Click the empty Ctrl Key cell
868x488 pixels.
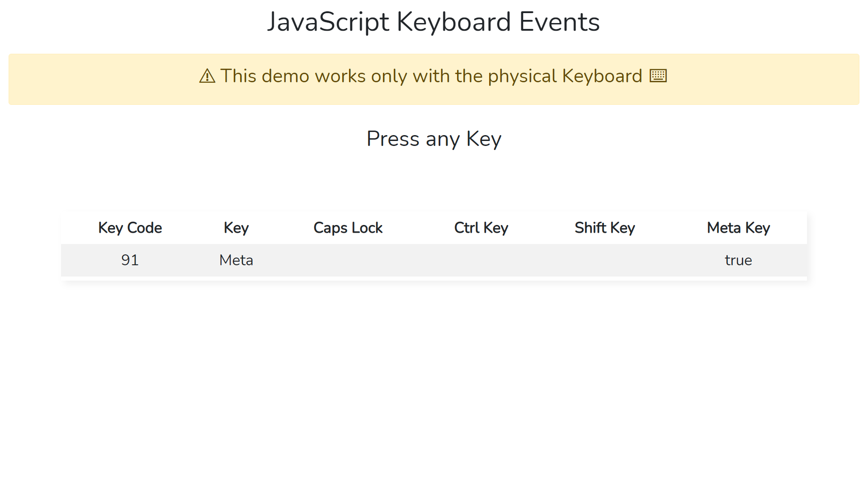coord(481,260)
